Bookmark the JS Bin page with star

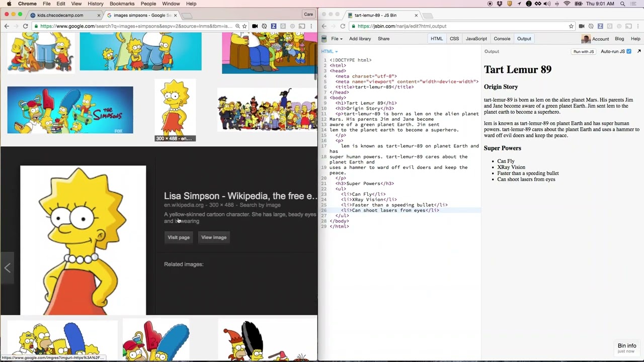(571, 26)
